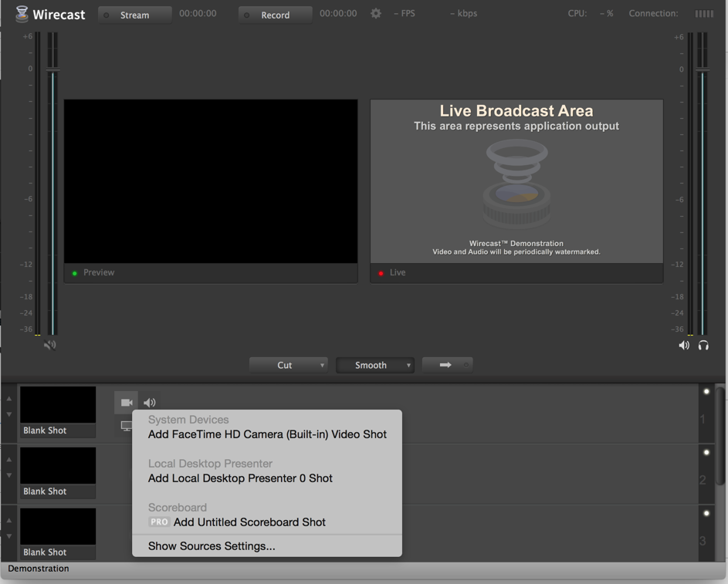Click the AutoLive toggle dot beside Go arrow
This screenshot has width=728, height=584.
(466, 365)
